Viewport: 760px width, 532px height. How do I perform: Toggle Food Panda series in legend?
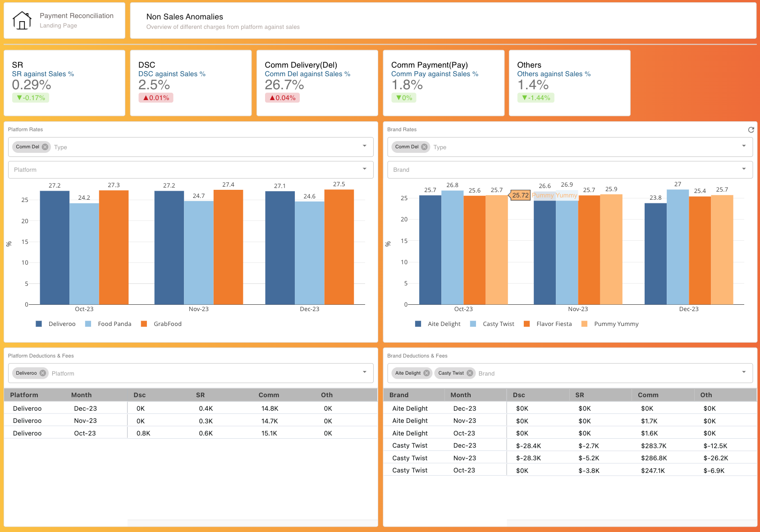(108, 324)
